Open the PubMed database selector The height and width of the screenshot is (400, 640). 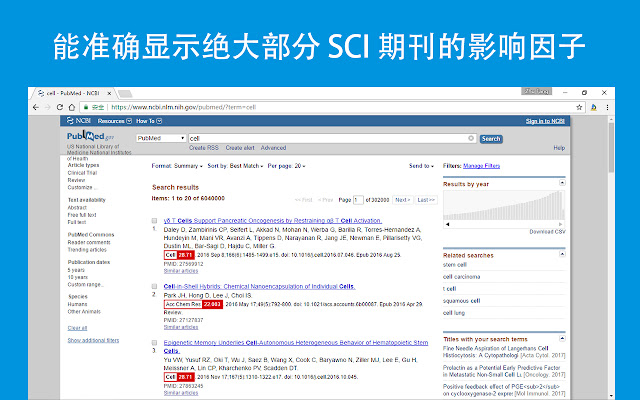(x=161, y=138)
